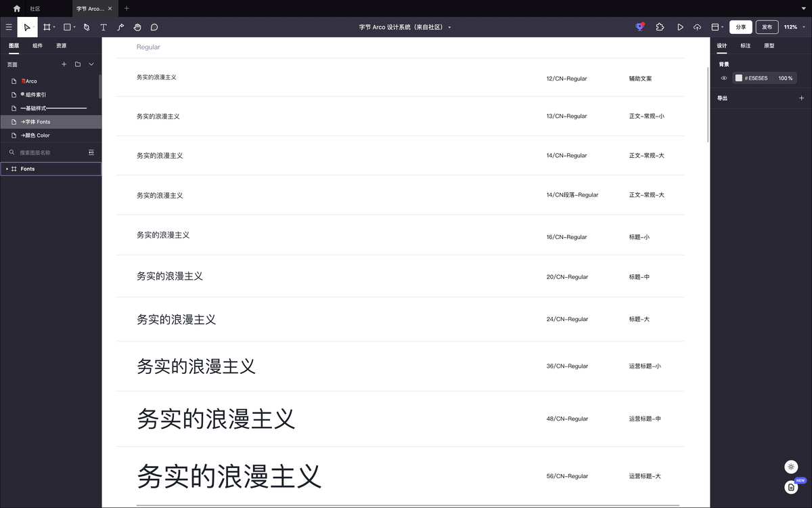Click the 发布 button
Image resolution: width=812 pixels, height=508 pixels.
(767, 27)
